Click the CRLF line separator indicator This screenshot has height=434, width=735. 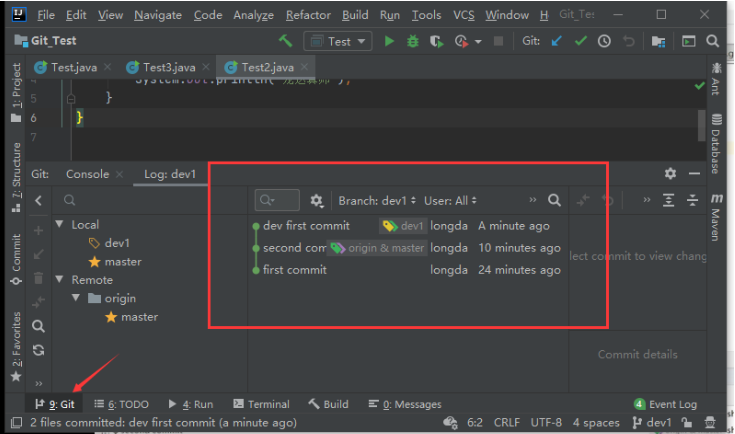point(506,422)
